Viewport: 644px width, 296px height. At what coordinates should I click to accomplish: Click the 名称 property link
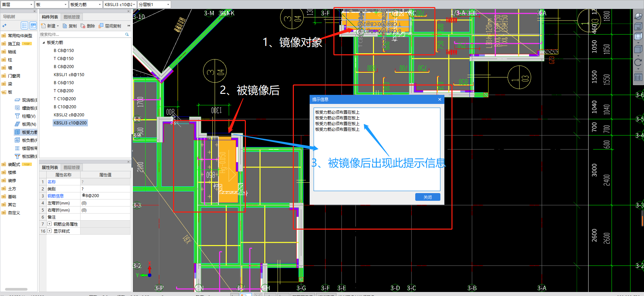coord(52,182)
